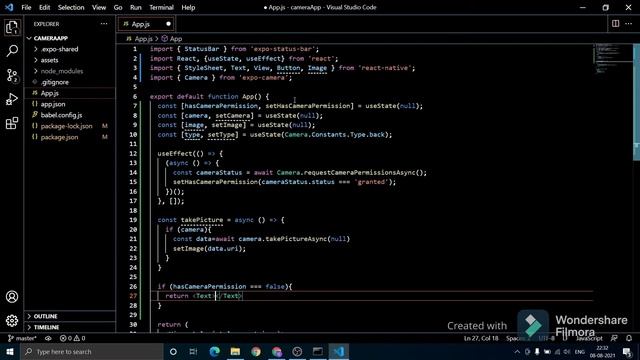Click the master branch indicator in status bar

coord(22,338)
